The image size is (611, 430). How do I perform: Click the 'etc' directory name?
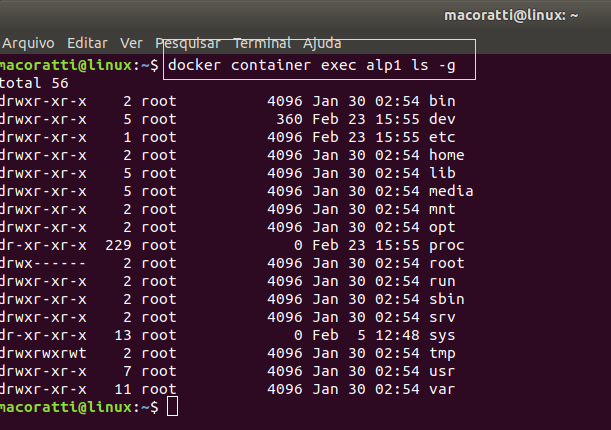click(442, 137)
